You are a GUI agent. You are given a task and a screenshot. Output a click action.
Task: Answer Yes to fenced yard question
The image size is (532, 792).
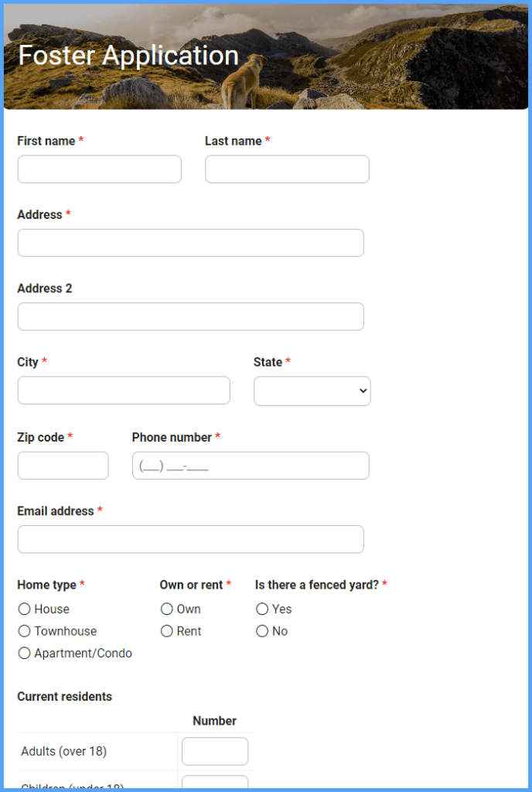(262, 609)
